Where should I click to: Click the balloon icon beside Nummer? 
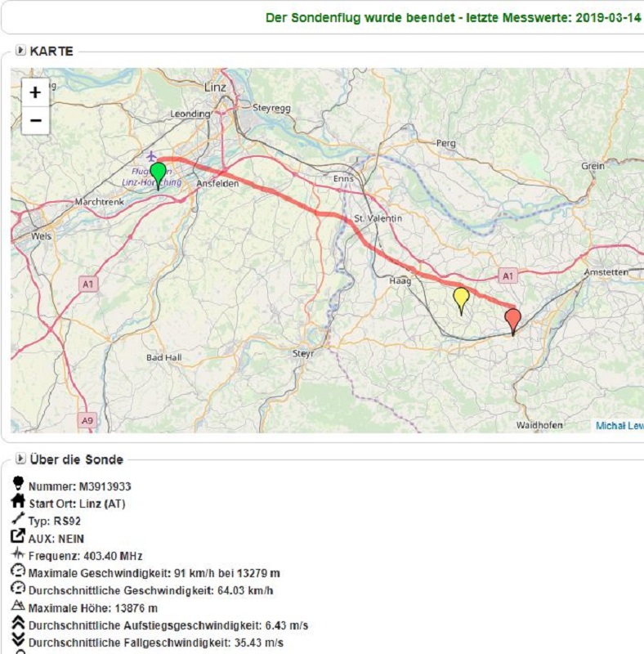[18, 483]
